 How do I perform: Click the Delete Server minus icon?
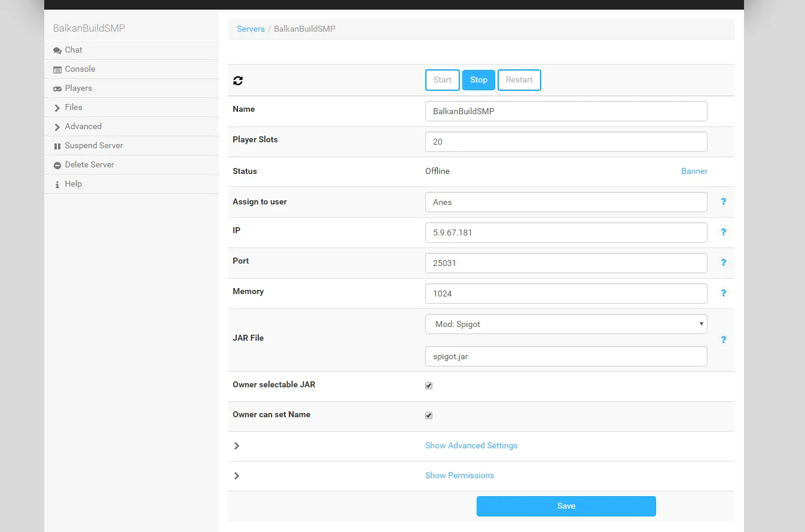click(x=57, y=166)
